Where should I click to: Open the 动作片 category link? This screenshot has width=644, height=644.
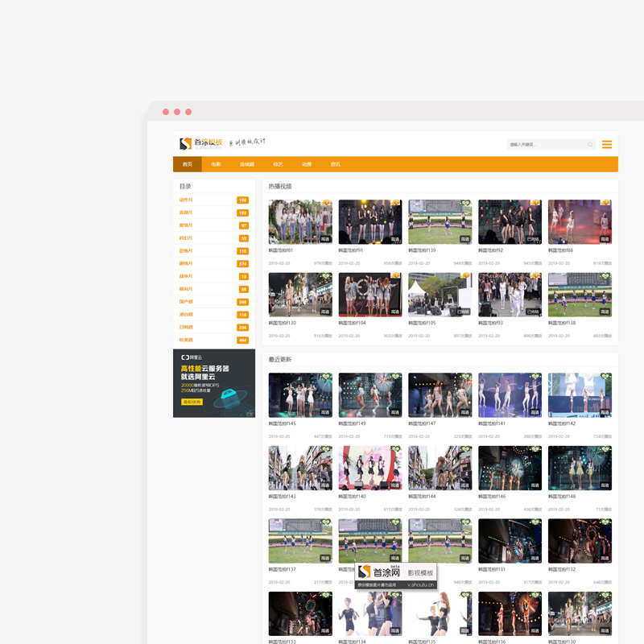186,200
